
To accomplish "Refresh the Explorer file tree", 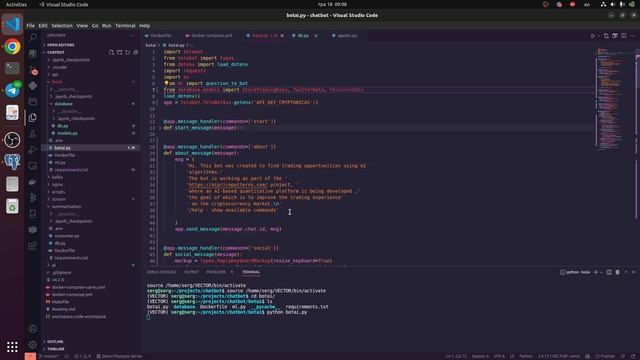I will pyautogui.click(x=128, y=52).
